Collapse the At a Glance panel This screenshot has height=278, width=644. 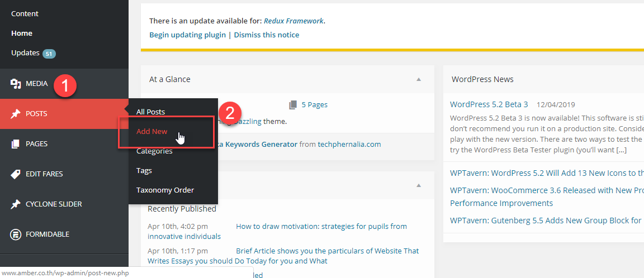pyautogui.click(x=419, y=79)
